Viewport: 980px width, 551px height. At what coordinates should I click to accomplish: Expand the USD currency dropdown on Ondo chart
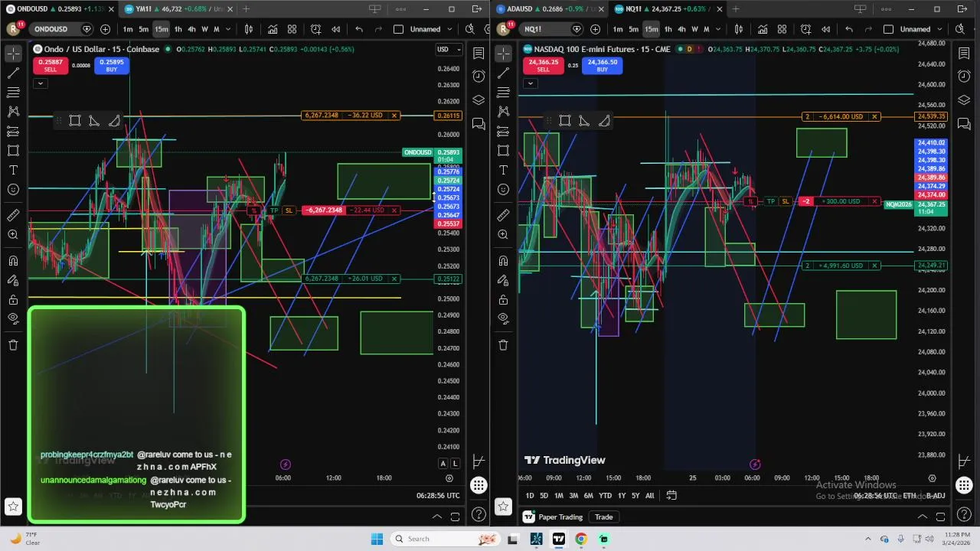(x=448, y=49)
